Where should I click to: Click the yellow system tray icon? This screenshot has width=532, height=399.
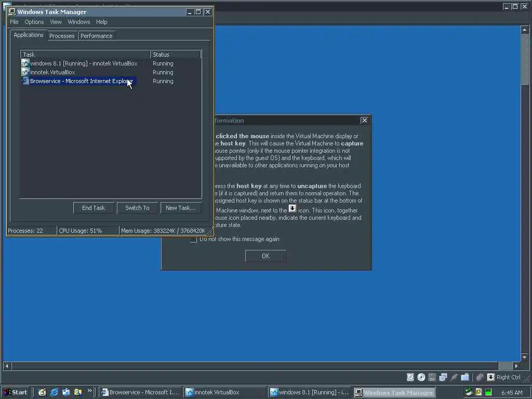[x=478, y=392]
